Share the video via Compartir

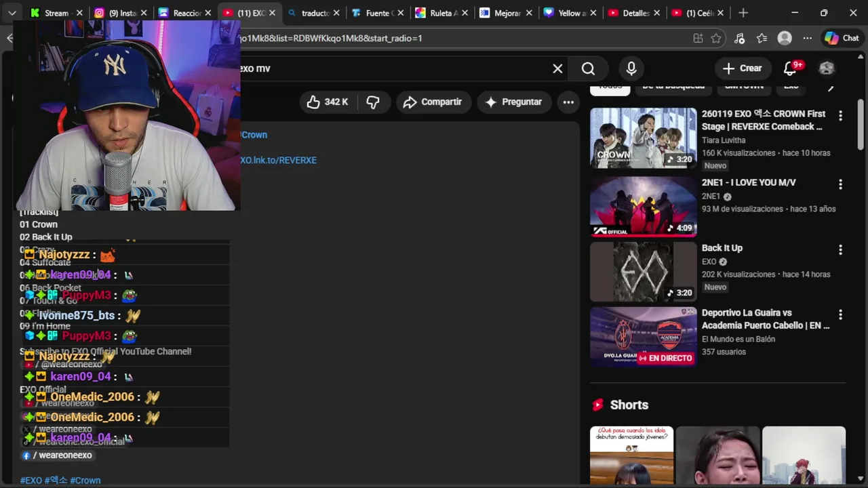coord(433,102)
